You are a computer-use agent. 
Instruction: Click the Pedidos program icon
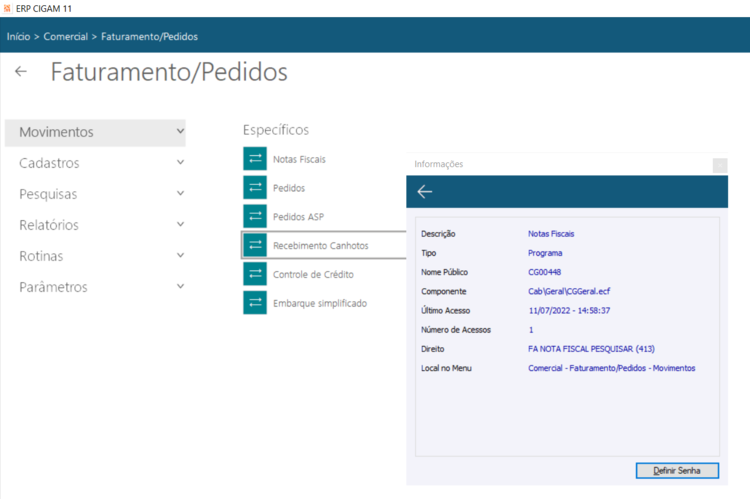click(x=255, y=187)
